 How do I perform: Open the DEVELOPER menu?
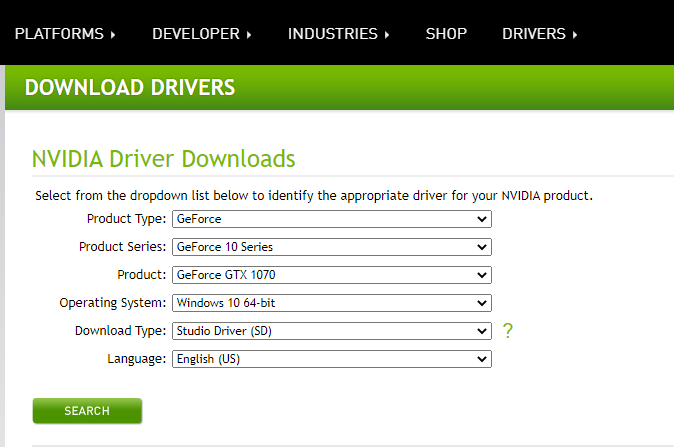point(202,34)
